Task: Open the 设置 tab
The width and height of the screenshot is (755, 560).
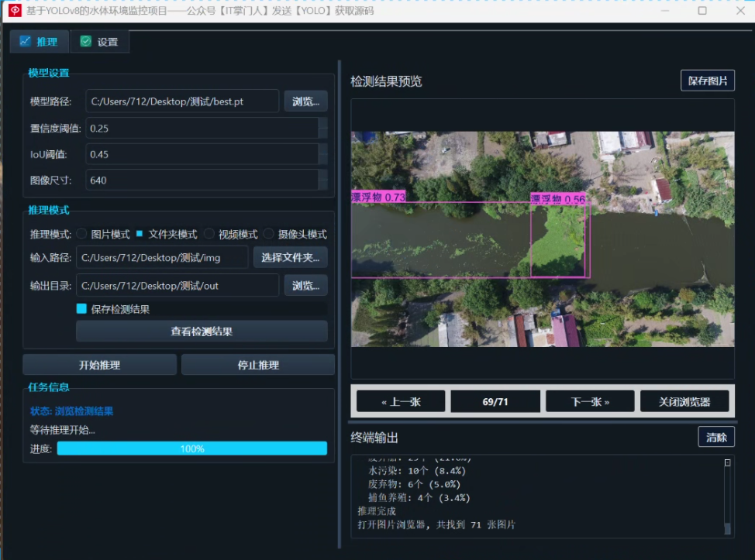Action: coord(99,42)
